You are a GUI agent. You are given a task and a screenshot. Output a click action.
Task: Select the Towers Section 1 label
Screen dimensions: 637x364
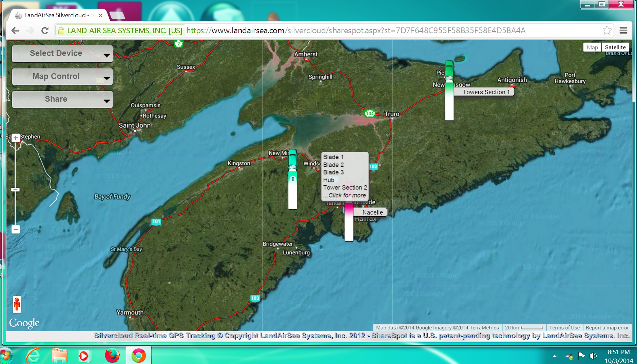click(x=484, y=92)
